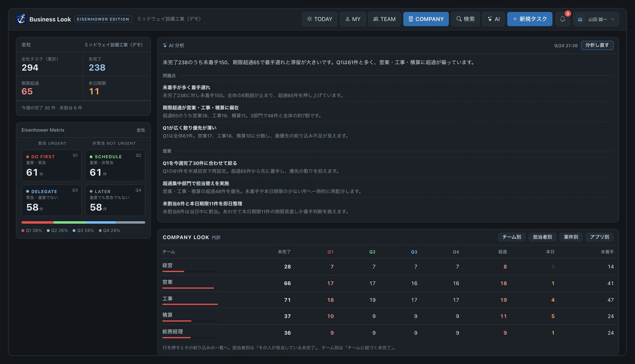Open the 検索 search button
The height and width of the screenshot is (364, 635).
[x=466, y=19]
